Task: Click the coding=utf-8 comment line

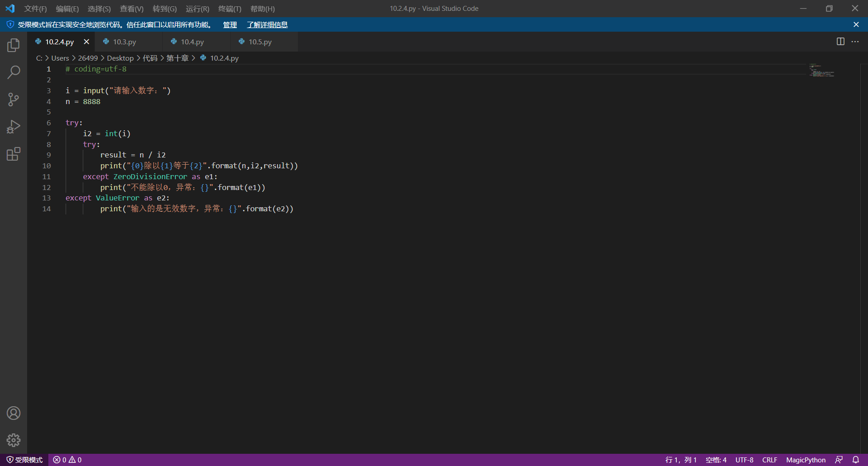Action: coord(96,69)
